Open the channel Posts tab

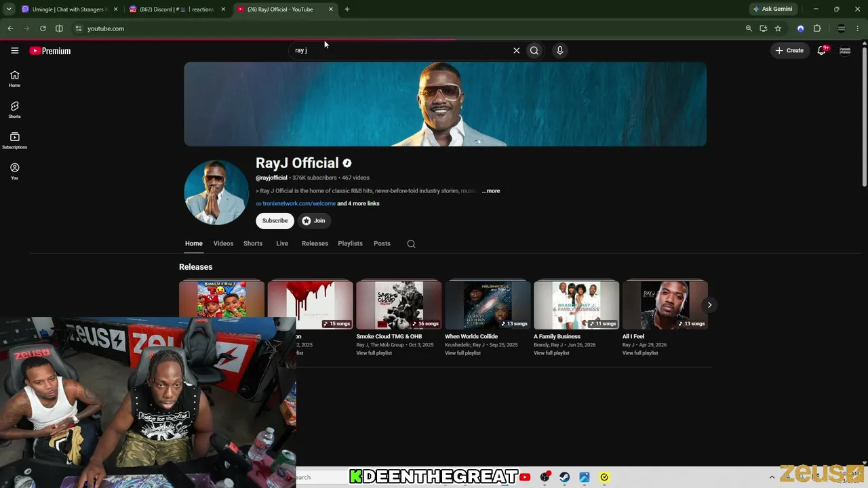click(382, 243)
